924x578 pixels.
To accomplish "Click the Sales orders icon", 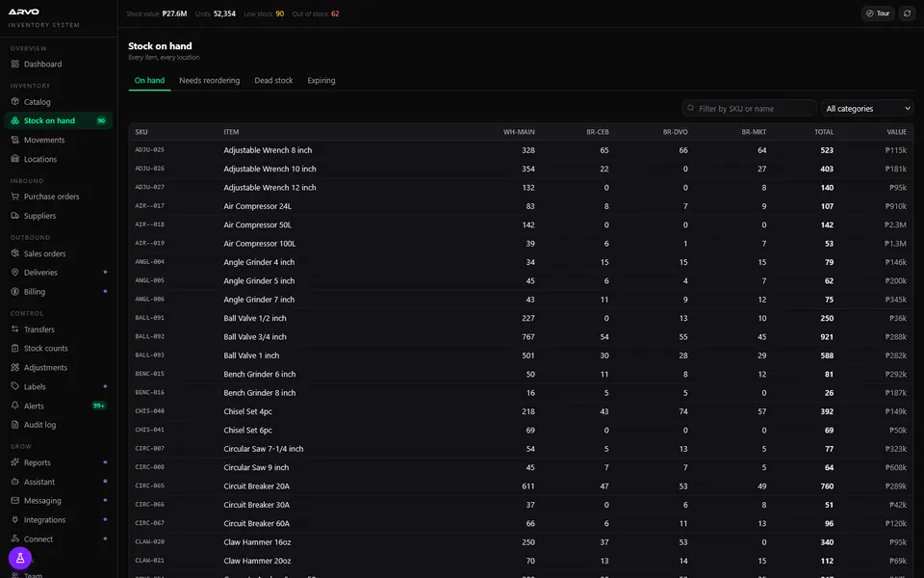I will point(15,253).
